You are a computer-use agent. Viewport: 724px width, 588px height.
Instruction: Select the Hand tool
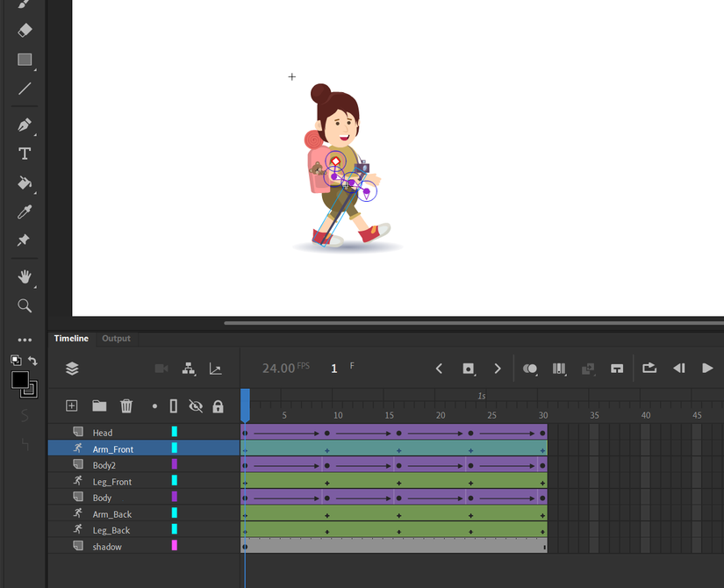tap(24, 276)
